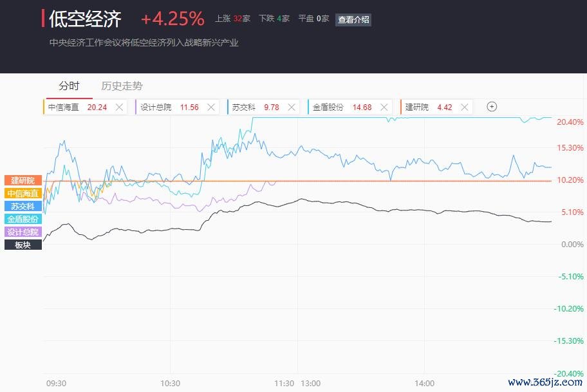Viewport: 587px width, 392px height.
Task: Open the 查看介绍 button
Action: [x=353, y=19]
